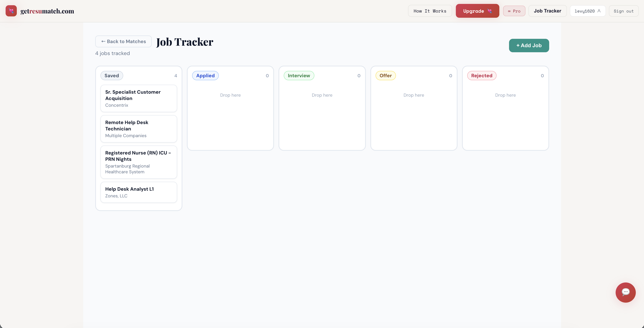
Task: Click the getresumatch heart logo icon
Action: (11, 11)
